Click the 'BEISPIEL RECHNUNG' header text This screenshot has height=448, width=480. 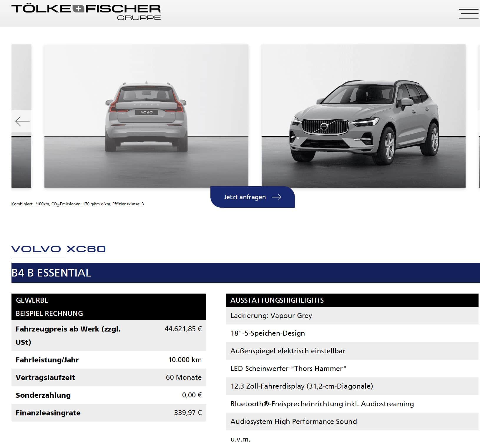[x=49, y=314]
